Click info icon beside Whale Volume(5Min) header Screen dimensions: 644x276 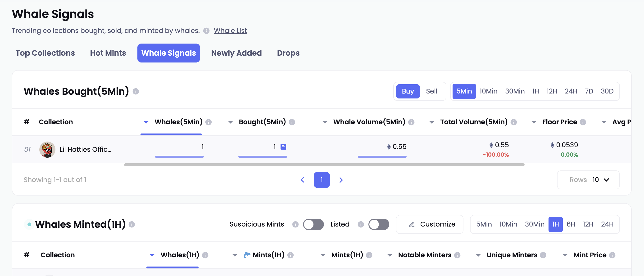pyautogui.click(x=411, y=122)
